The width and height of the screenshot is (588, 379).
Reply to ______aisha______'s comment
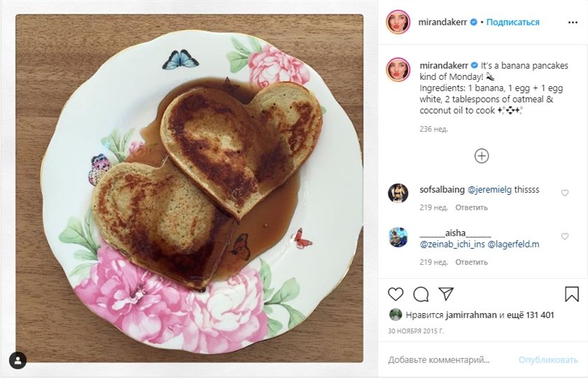(x=471, y=262)
